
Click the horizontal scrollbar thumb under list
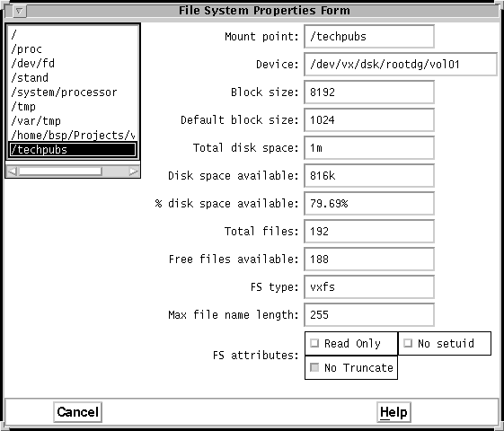(x=60, y=172)
